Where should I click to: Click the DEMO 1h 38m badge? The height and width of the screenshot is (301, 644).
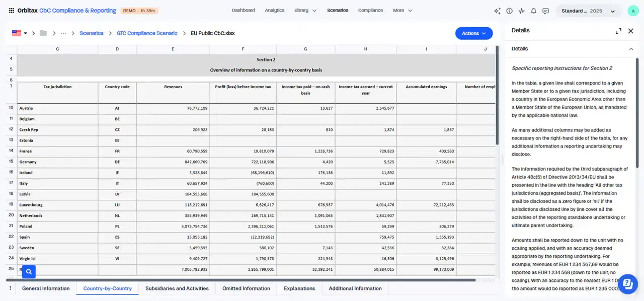tap(140, 11)
